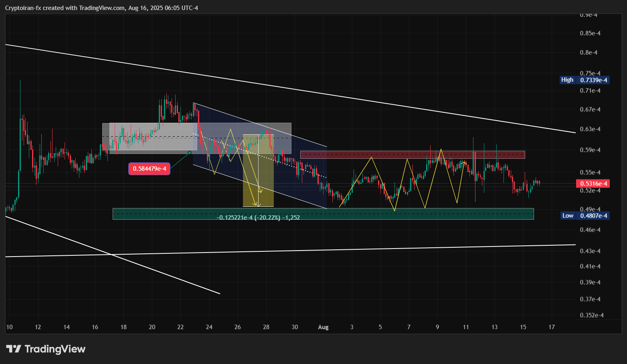
Task: Select the red resistance zone rectangle
Action: click(x=413, y=155)
